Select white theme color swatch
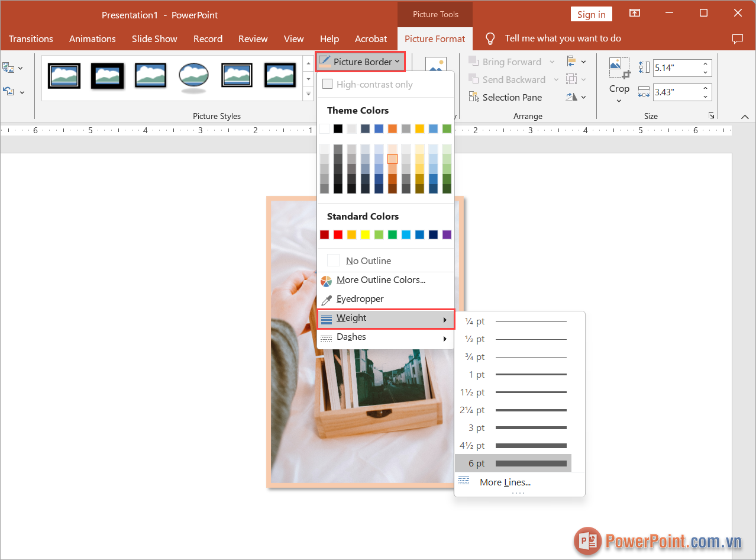This screenshot has height=560, width=756. point(324,128)
